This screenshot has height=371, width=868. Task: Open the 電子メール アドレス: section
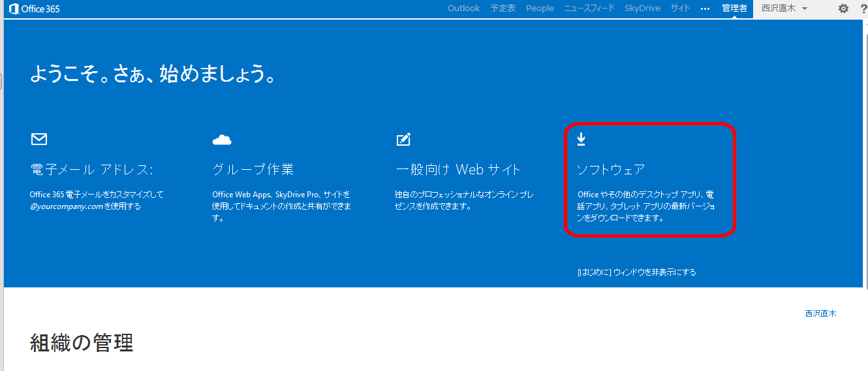pyautogui.click(x=91, y=170)
